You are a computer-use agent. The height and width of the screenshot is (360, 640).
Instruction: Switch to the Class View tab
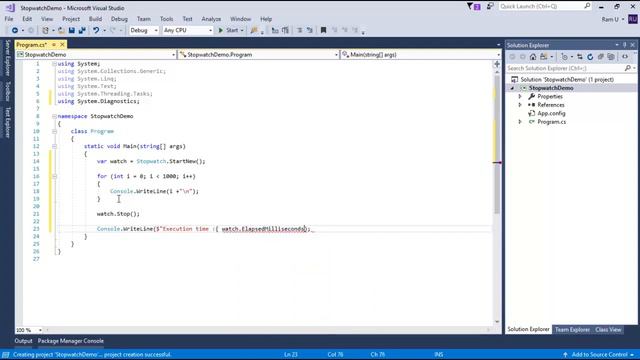tap(608, 330)
